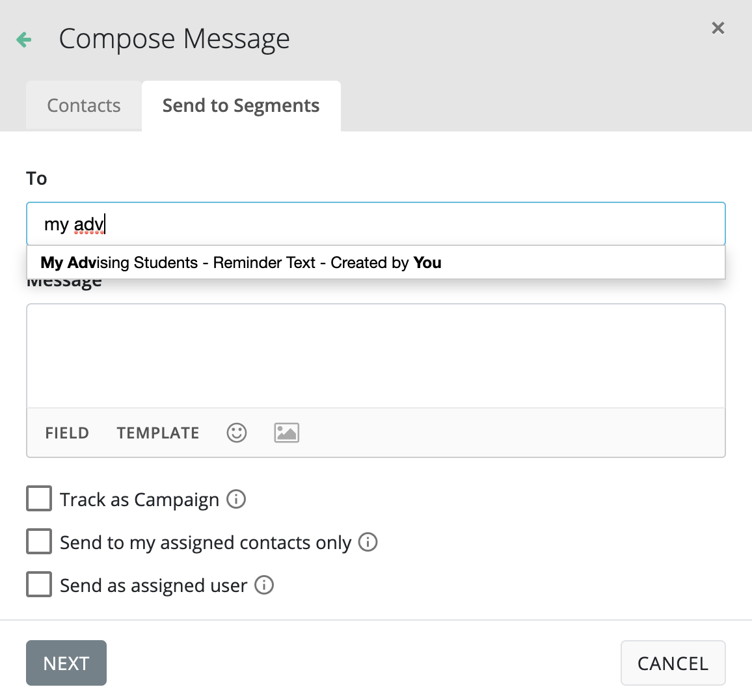Screen dimensions: 752x700
Task: Open the FIELD insert option
Action: point(67,433)
